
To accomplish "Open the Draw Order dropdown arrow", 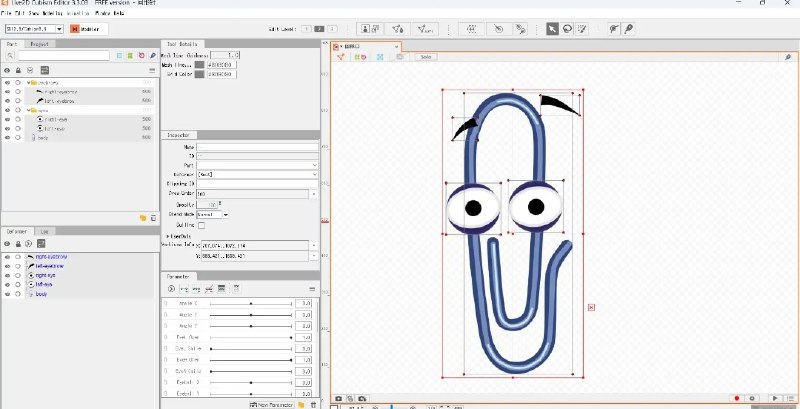I will click(314, 194).
